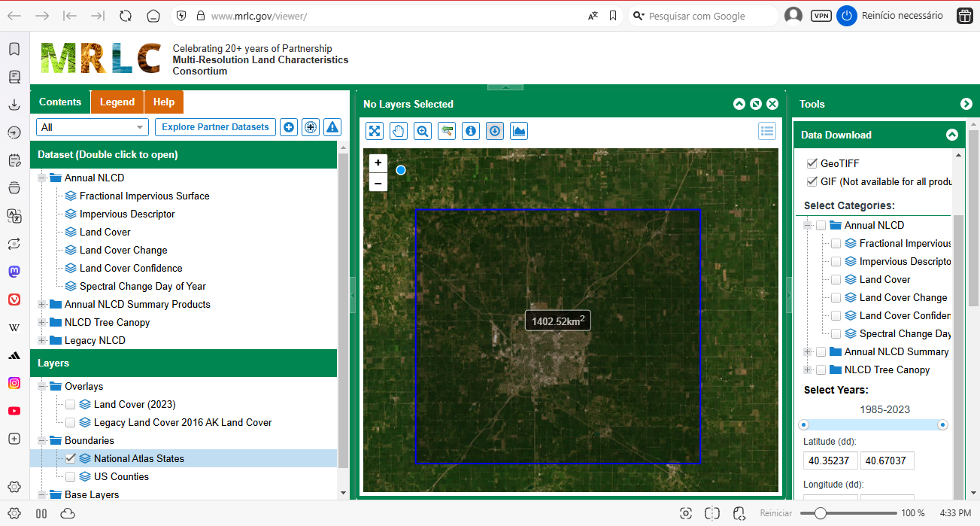
Task: Click the full extent map tool
Action: (x=375, y=131)
